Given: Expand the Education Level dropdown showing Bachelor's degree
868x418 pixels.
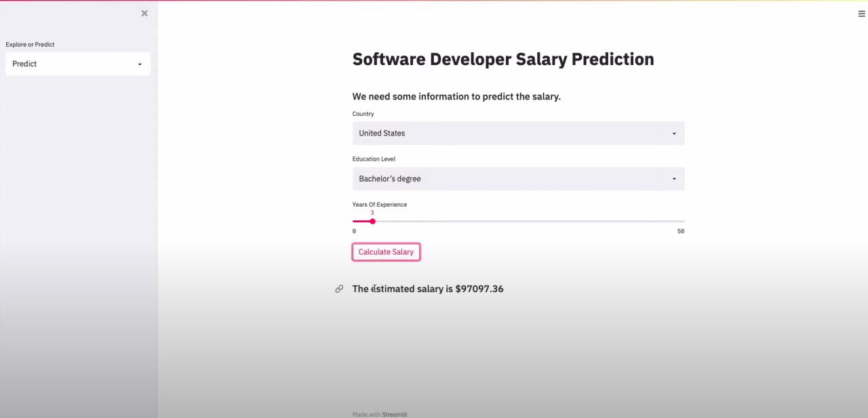Looking at the screenshot, I should (x=518, y=179).
